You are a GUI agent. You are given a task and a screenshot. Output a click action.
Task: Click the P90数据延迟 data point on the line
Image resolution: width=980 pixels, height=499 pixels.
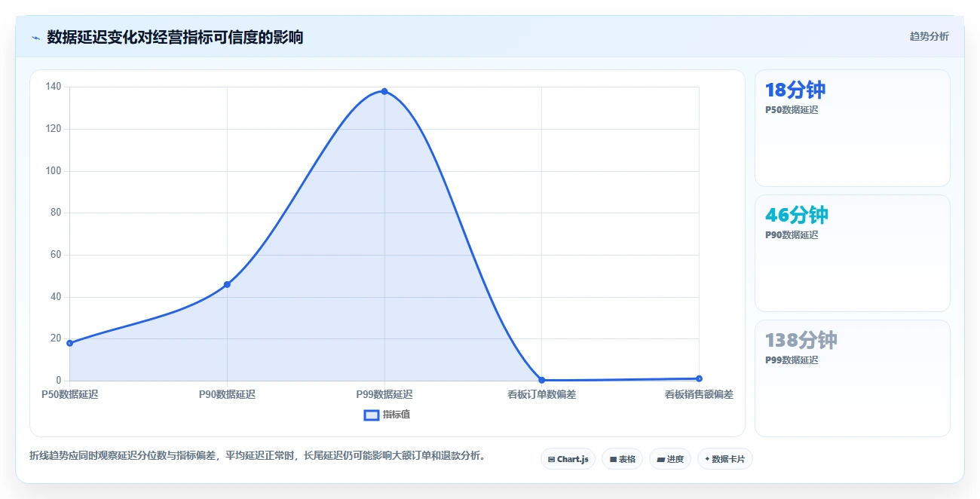tap(227, 284)
